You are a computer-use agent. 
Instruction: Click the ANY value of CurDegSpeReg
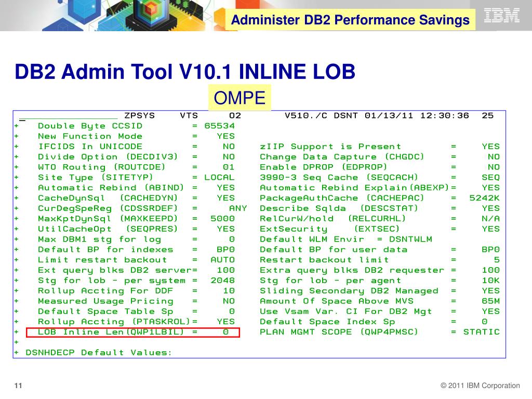238,208
